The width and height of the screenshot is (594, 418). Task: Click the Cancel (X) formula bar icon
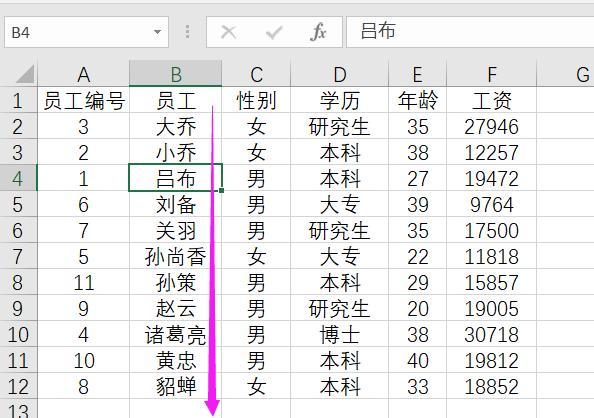[x=228, y=32]
